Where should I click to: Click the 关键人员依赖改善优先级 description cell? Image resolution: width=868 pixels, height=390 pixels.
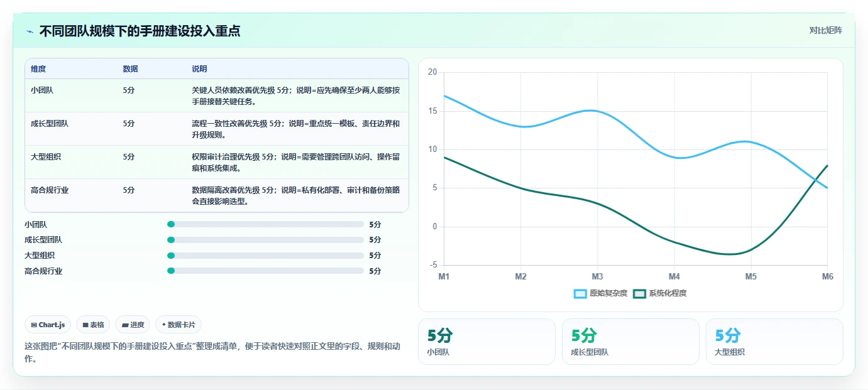coord(296,95)
